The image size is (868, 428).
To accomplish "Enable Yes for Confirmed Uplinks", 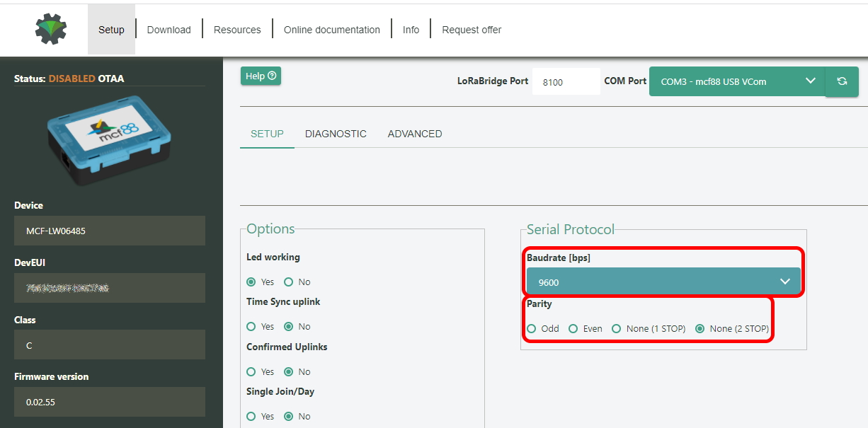I will tap(251, 371).
